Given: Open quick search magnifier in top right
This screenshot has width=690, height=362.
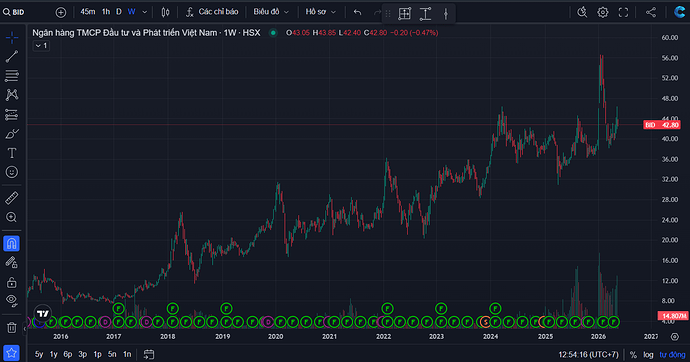Looking at the screenshot, I should click(x=582, y=12).
